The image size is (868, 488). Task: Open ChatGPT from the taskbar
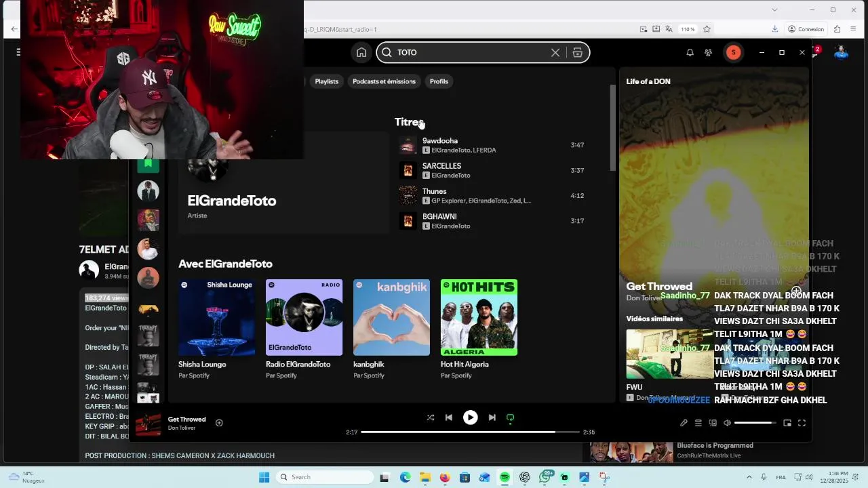tap(525, 477)
